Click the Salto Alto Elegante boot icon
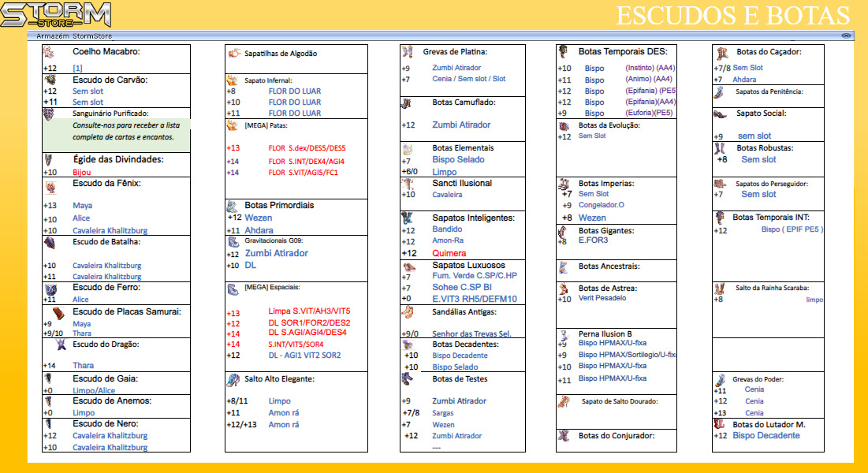Screen dimensions: 868x473 coord(233,380)
